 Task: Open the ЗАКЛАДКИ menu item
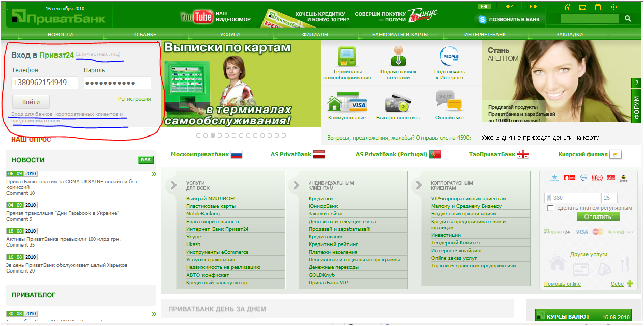[570, 35]
